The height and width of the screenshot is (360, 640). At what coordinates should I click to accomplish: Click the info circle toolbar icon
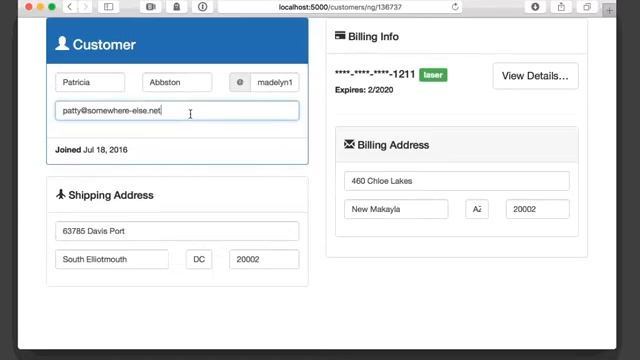coord(203,7)
